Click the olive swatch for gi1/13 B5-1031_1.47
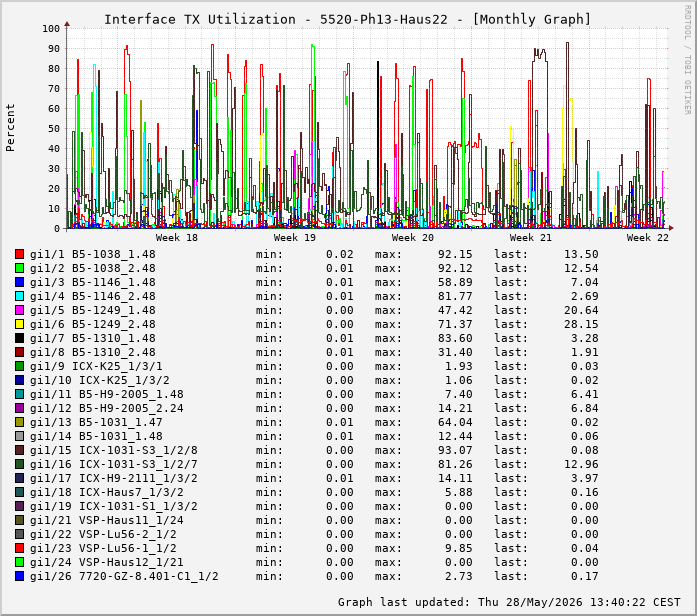Image resolution: width=697 pixels, height=616 pixels. 19,422
